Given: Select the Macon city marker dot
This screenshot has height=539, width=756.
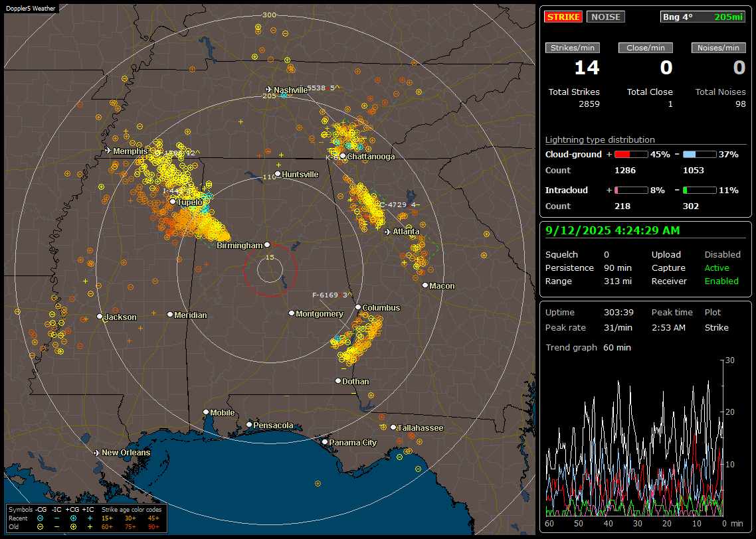Looking at the screenshot, I should 425,285.
